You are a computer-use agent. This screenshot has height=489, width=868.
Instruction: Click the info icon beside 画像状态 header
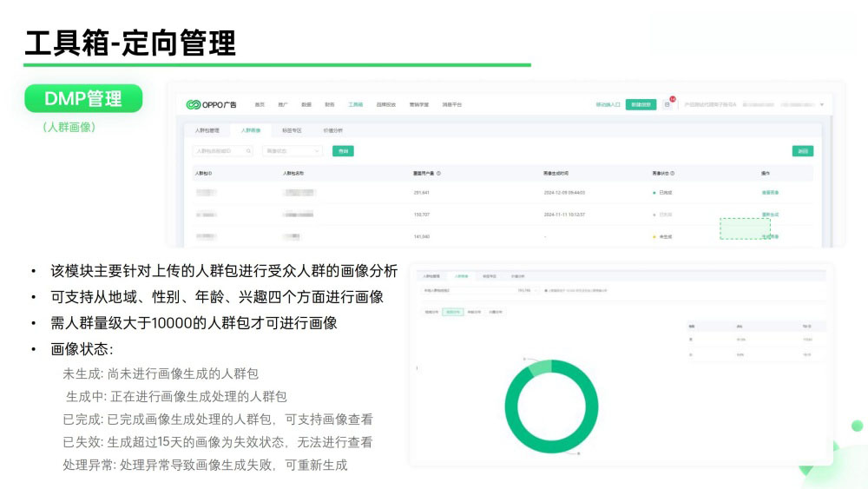672,174
